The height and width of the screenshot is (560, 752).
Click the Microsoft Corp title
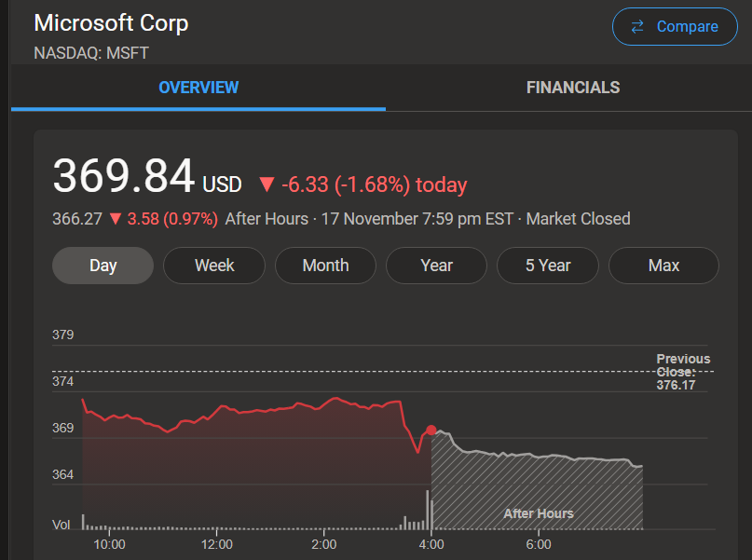111,23
